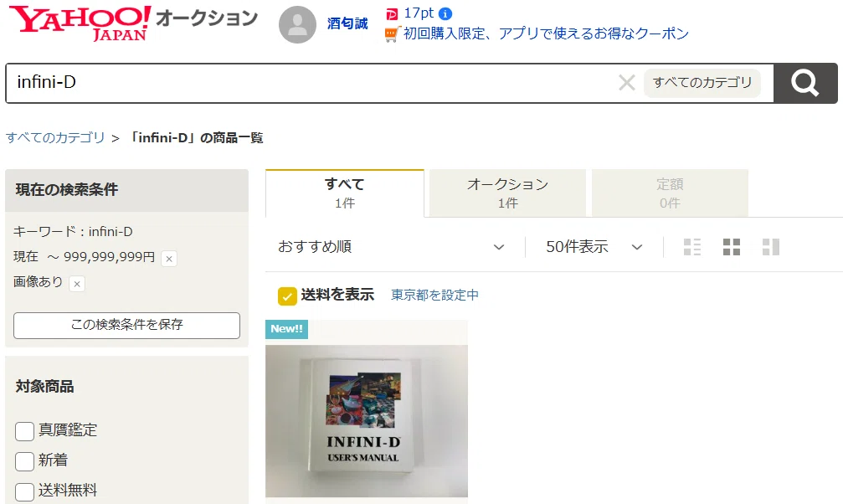Click the New!! badge on the listing
Viewport: 843px width, 504px height.
[286, 329]
